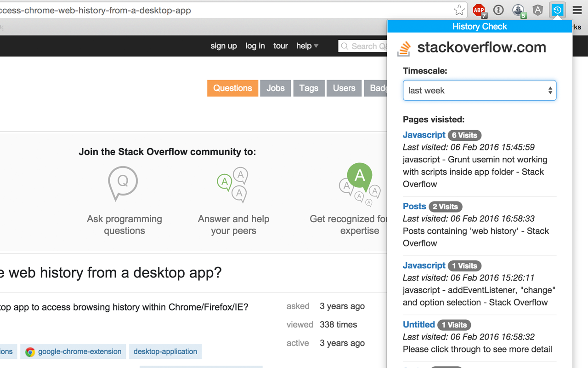Screen dimensions: 588x368
Task: Click the 'active' label
Action: [x=298, y=343]
